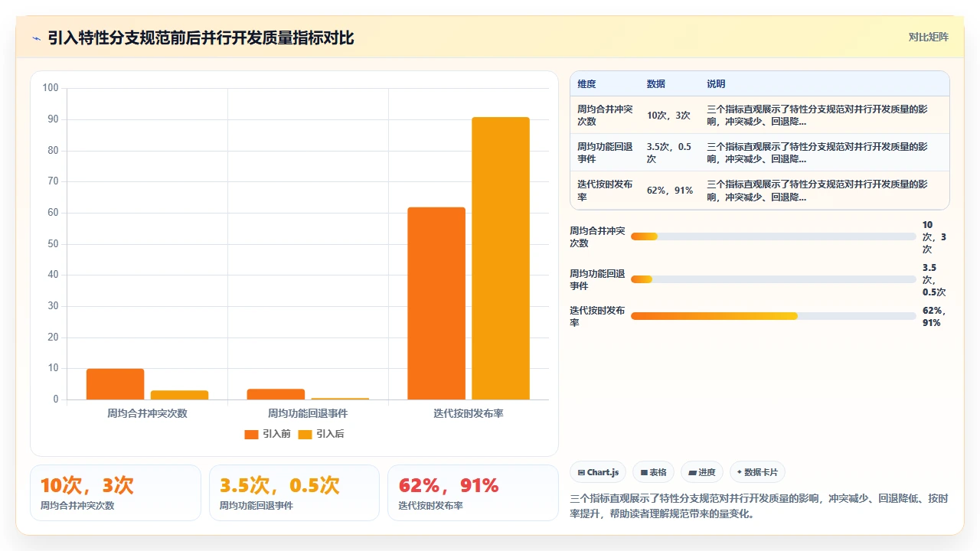Click the 引入前 bar for 周均合并冲突次数
The height and width of the screenshot is (551, 980).
tap(115, 384)
